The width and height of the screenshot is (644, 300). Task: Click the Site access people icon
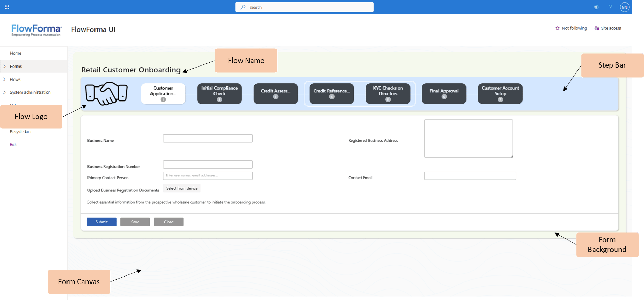(x=597, y=28)
